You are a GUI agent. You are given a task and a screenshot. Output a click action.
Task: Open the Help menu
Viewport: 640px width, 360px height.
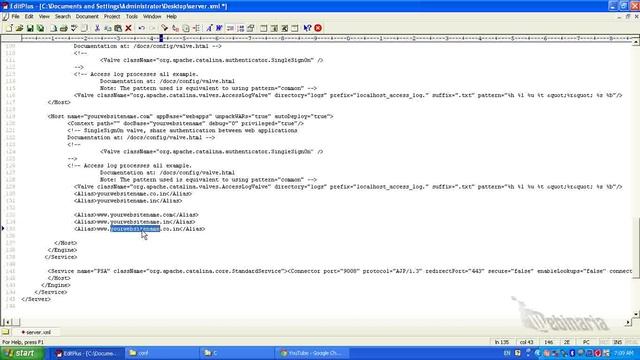click(171, 16)
